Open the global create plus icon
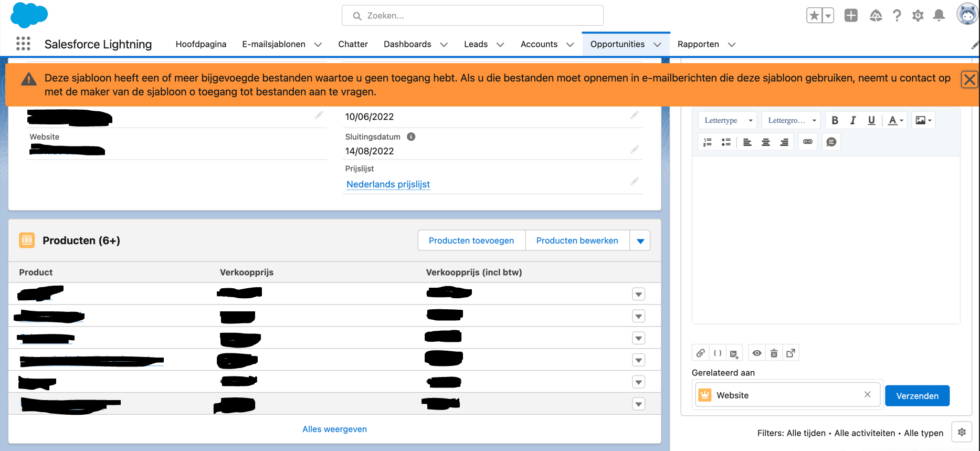 [851, 16]
